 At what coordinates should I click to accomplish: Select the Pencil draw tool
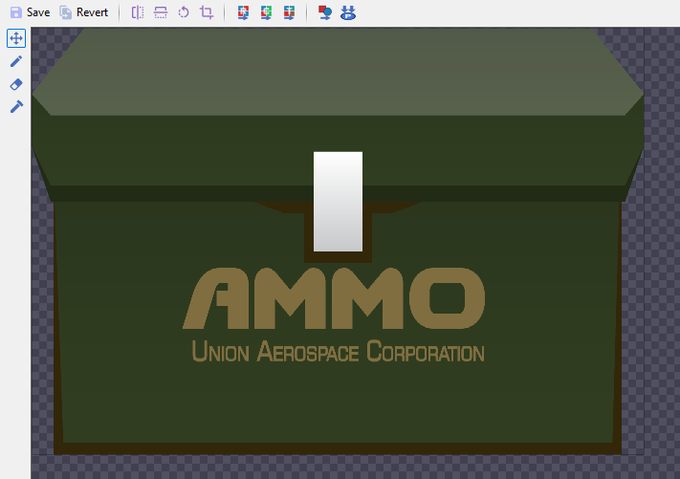tap(16, 61)
